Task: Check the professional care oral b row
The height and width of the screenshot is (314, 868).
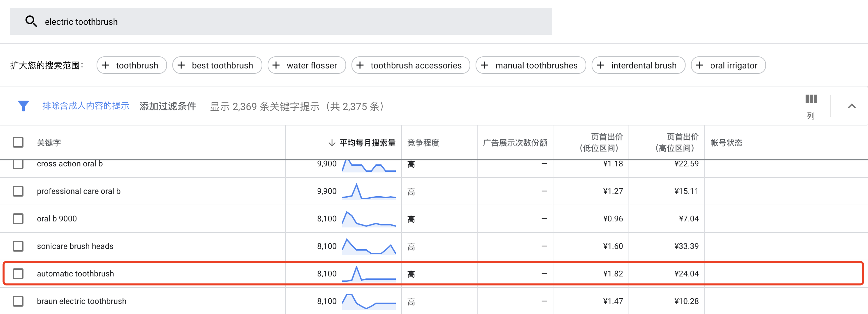Action: coord(18,191)
